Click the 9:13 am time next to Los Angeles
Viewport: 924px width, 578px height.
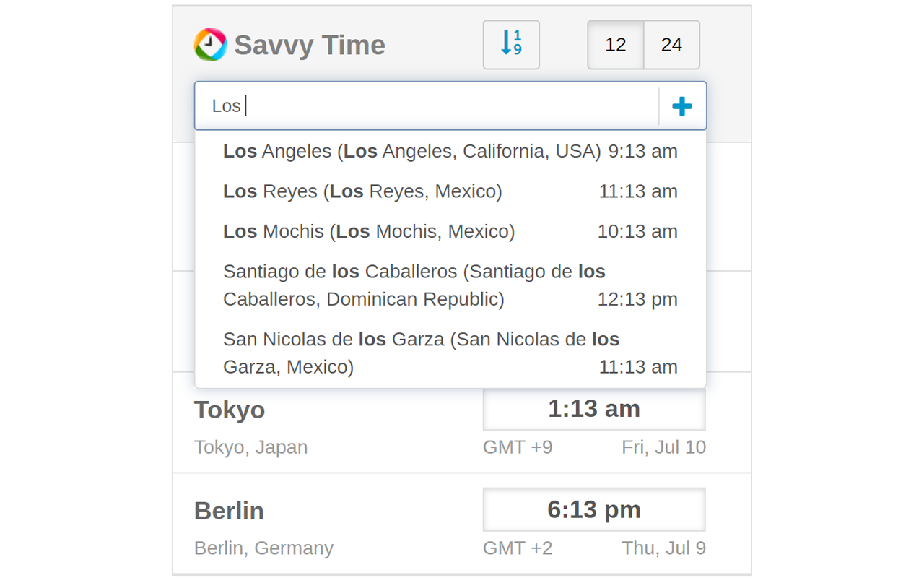point(642,151)
